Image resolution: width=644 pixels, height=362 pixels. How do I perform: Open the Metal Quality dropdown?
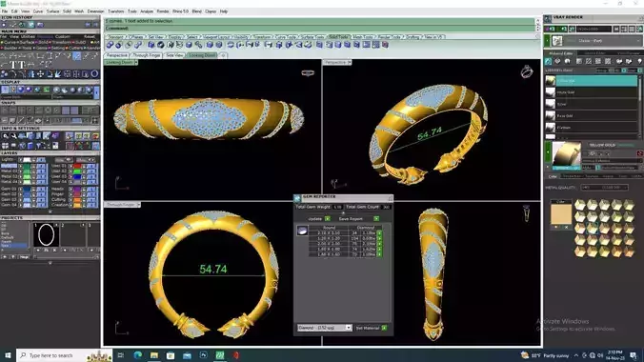pyautogui.click(x=604, y=188)
